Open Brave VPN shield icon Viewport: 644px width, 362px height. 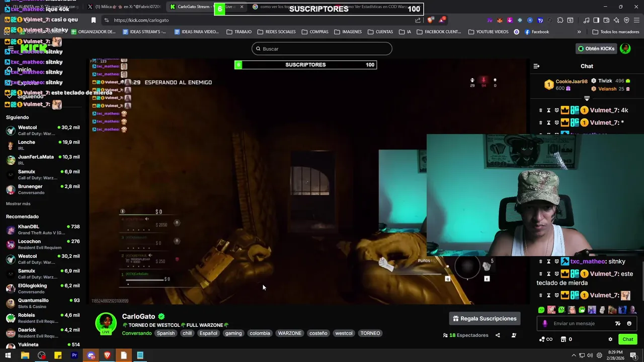[x=626, y=20]
